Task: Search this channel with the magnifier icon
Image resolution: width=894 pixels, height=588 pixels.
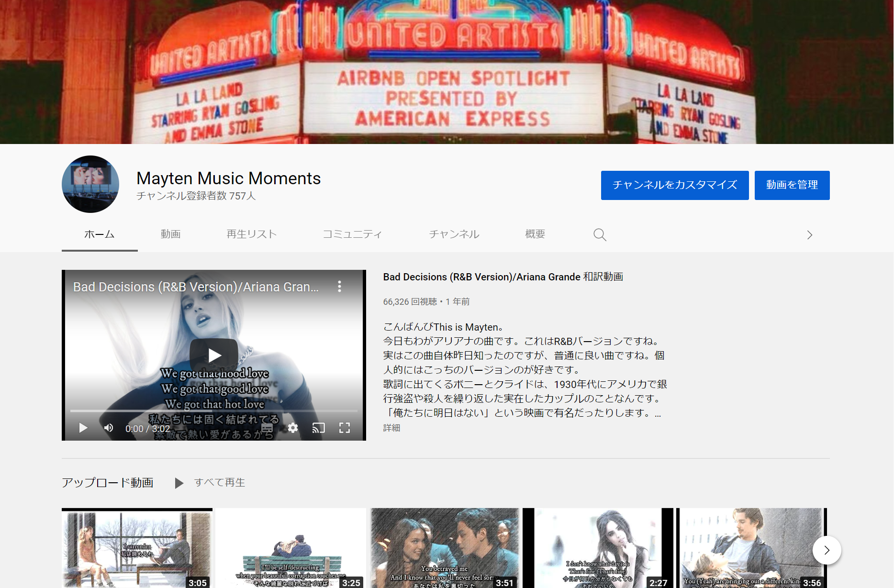Action: pos(600,234)
